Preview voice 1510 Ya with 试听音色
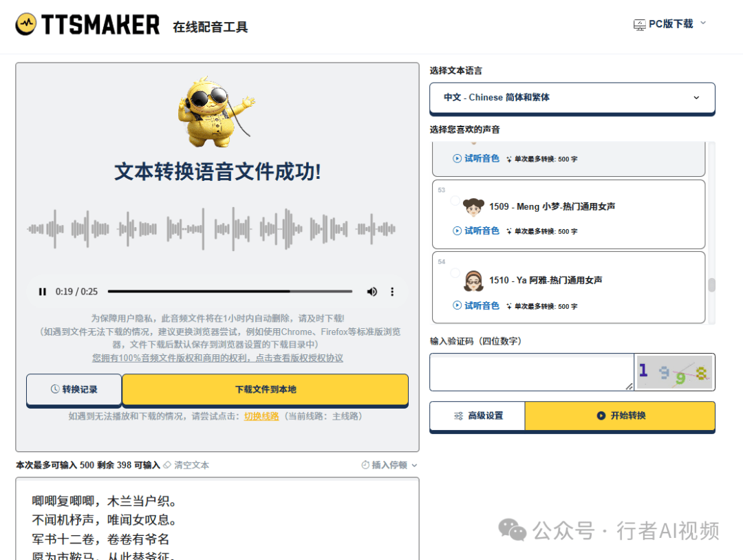 coord(476,305)
